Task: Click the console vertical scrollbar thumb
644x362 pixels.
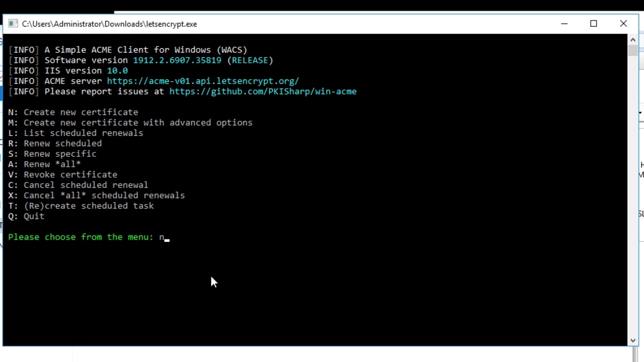Action: [633, 50]
